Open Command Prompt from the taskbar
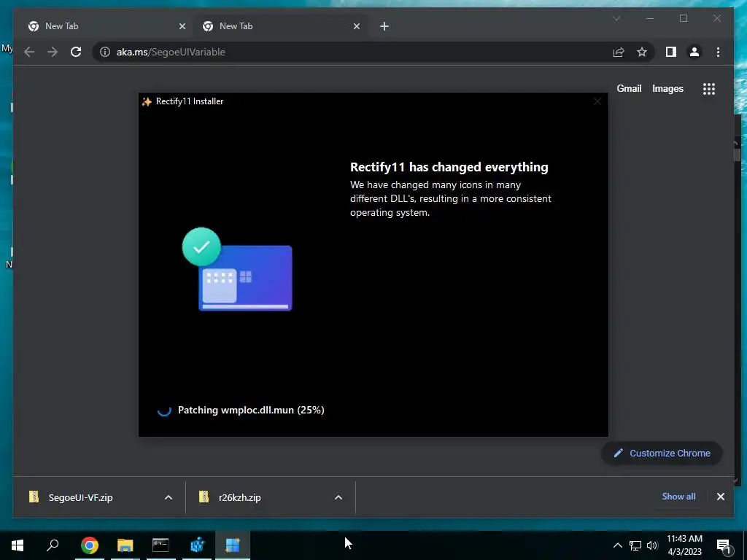 coord(160,545)
